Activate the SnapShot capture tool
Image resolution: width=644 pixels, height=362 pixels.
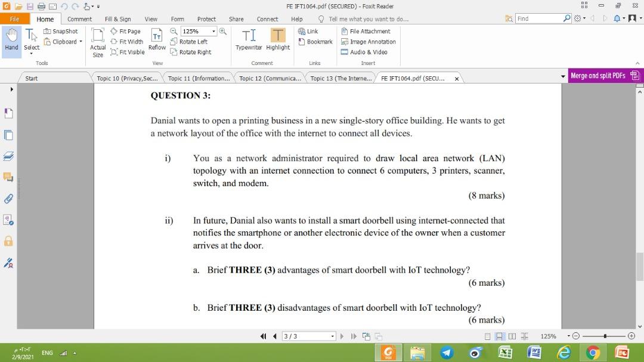(x=60, y=31)
